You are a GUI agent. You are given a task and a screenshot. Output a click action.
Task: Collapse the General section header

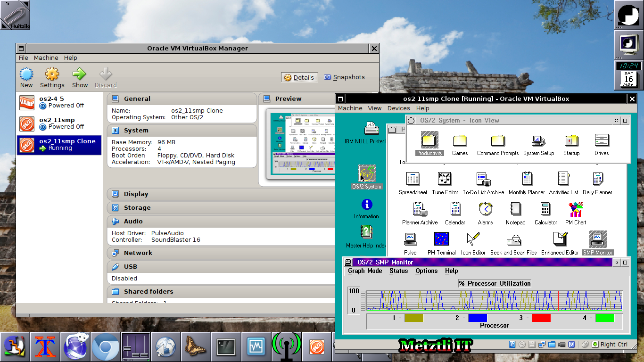click(137, 99)
